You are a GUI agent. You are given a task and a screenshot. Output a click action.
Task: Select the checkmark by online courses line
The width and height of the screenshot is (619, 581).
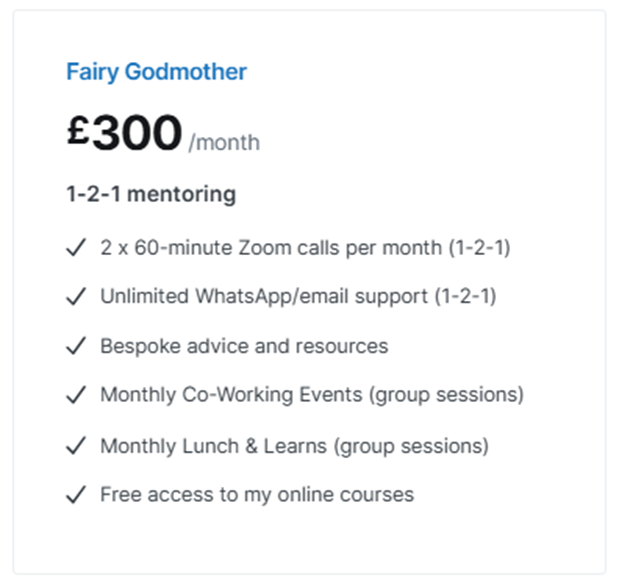tap(76, 495)
